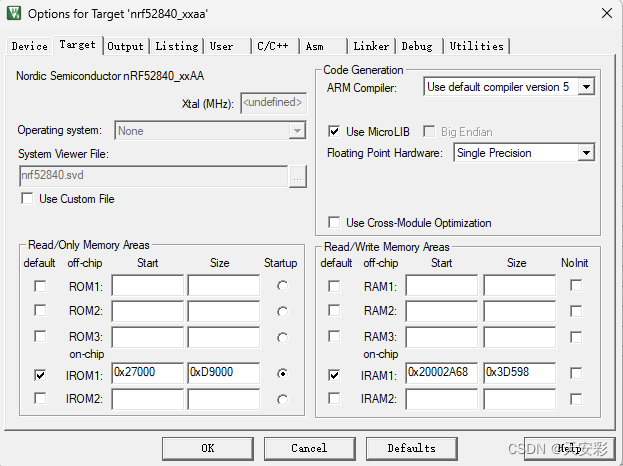This screenshot has height=466, width=623.
Task: Toggle the IROM1 default checkbox
Action: [40, 375]
